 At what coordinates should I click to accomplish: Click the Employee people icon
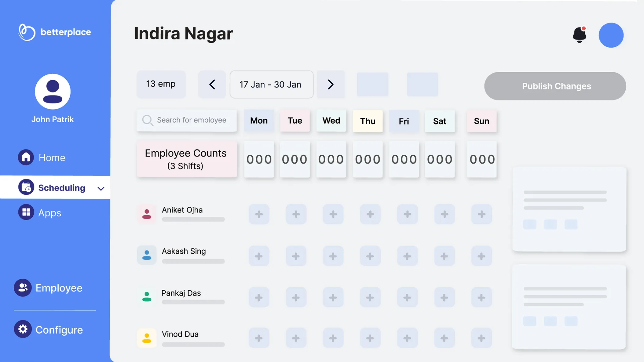[x=23, y=288]
